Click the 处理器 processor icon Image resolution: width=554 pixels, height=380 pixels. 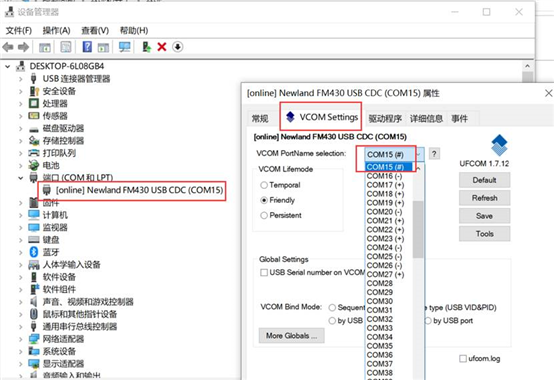click(x=34, y=103)
